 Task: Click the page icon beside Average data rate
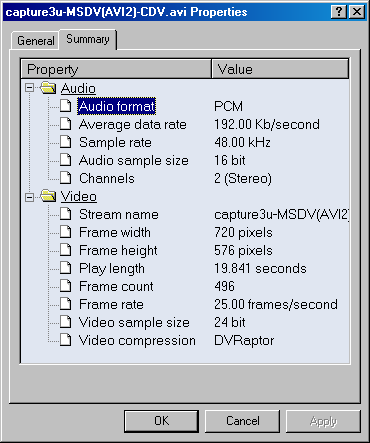[66, 124]
